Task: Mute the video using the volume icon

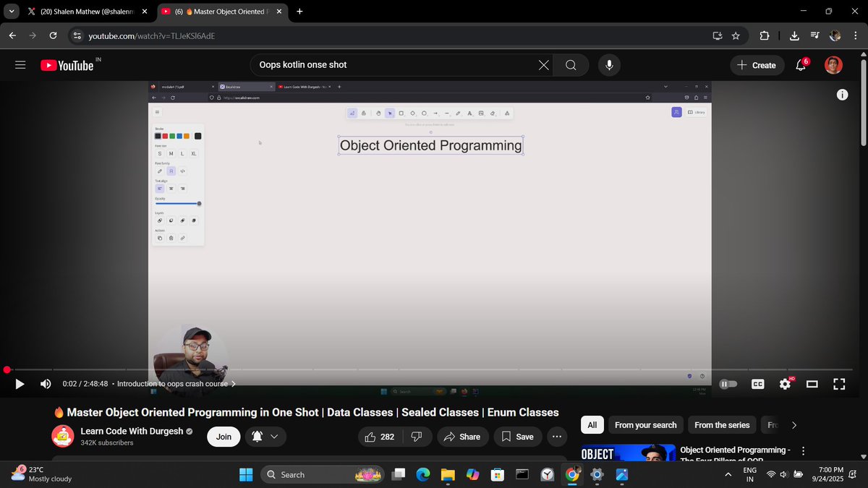Action: (x=45, y=384)
